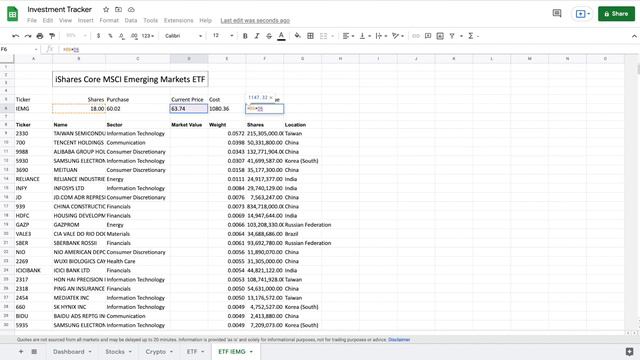Image resolution: width=640 pixels, height=360 pixels.
Task: Click the Present to meeting button
Action: point(582,13)
